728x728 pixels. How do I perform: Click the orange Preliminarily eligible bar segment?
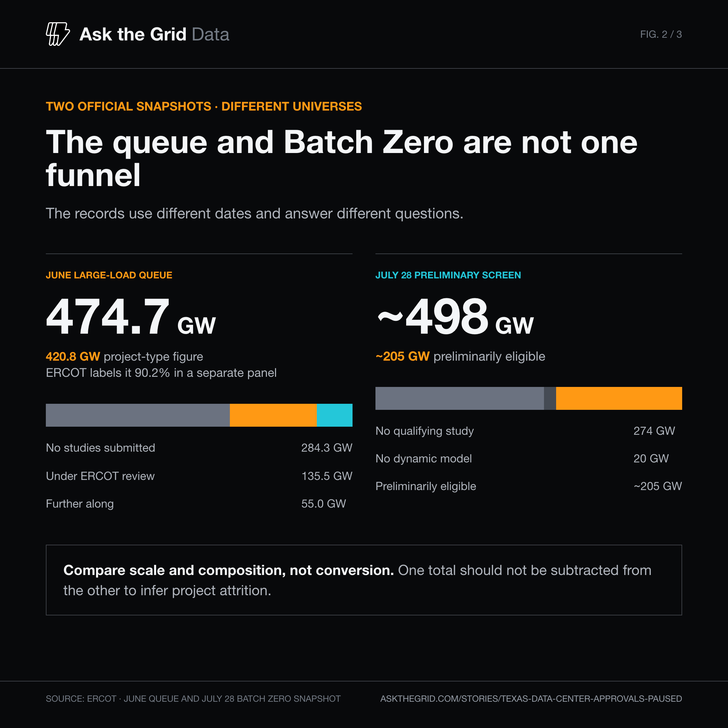click(619, 398)
